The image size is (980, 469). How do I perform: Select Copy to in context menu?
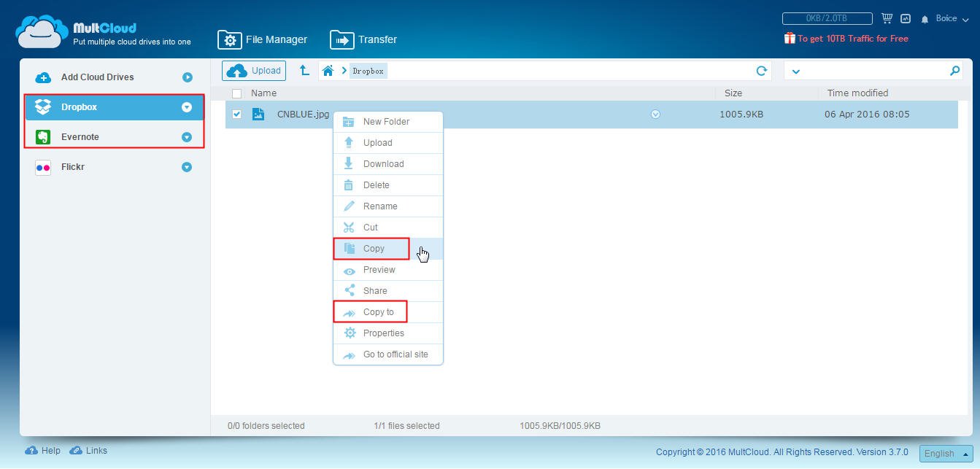click(388, 312)
